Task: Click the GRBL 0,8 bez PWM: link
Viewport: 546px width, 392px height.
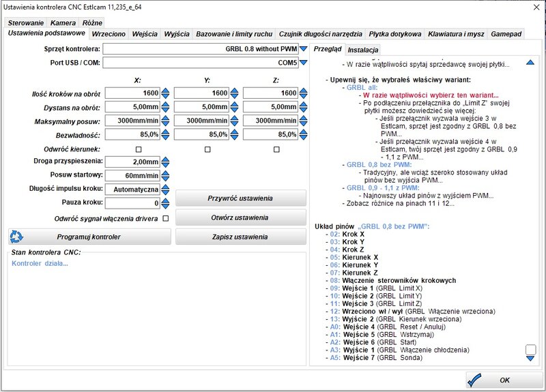Action: 379,164
